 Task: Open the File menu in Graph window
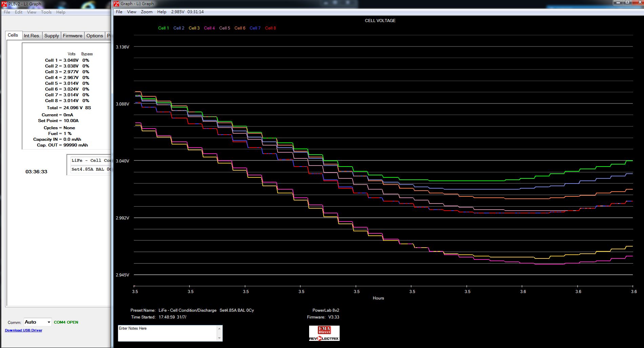[119, 12]
